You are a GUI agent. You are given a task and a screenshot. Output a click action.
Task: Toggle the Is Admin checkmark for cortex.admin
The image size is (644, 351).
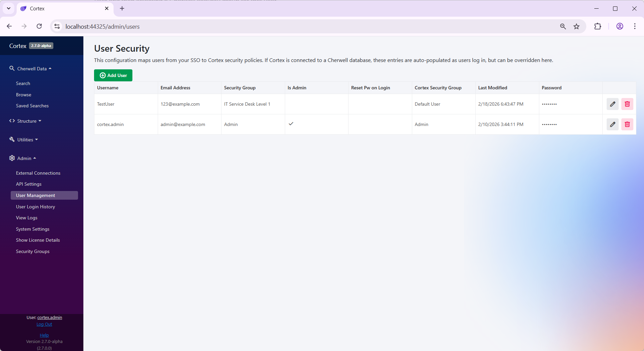pos(291,124)
